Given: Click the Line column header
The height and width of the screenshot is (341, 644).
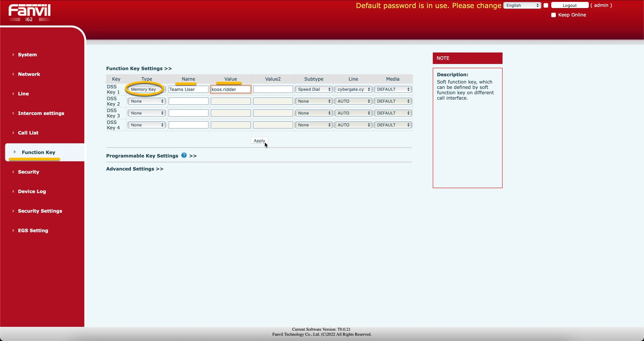Looking at the screenshot, I should [353, 79].
